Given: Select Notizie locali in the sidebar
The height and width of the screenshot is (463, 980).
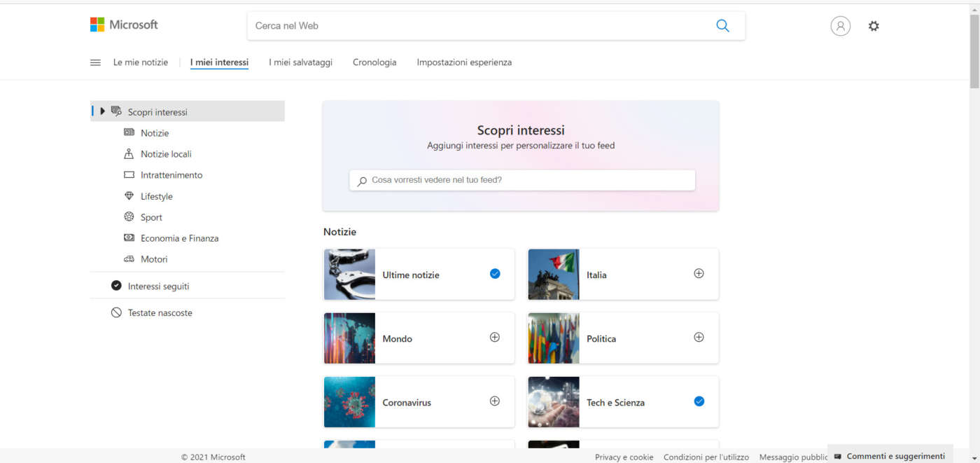Looking at the screenshot, I should coord(165,154).
